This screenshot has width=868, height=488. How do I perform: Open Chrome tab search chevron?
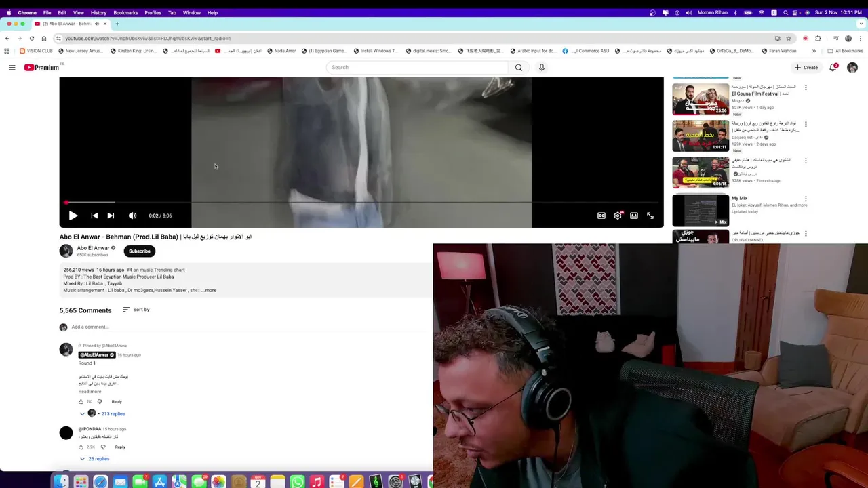[861, 24]
